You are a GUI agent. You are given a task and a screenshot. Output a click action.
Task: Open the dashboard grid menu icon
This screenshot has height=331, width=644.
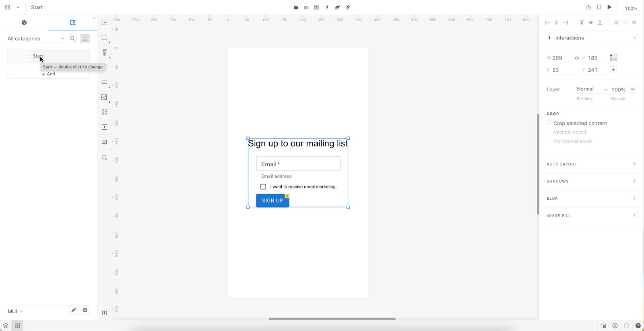pyautogui.click(x=7, y=7)
